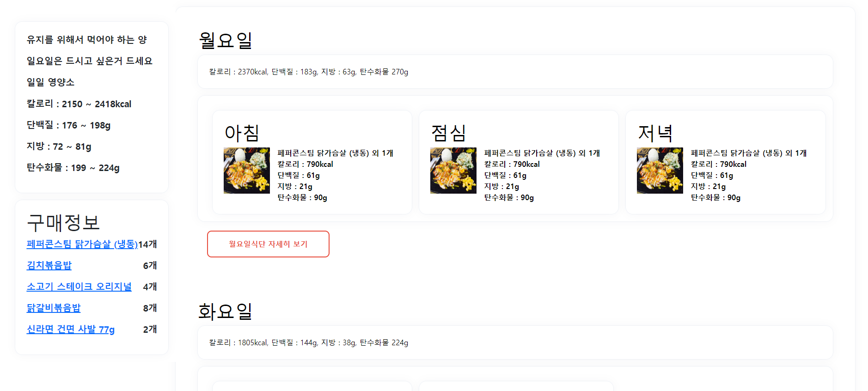
Task: Click the 점심 meal food thumbnail
Action: click(453, 171)
